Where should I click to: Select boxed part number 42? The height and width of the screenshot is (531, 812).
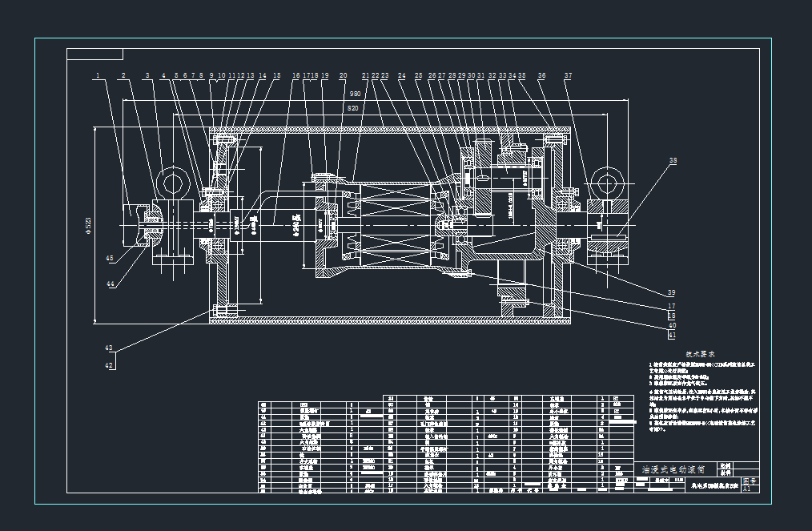[110, 365]
